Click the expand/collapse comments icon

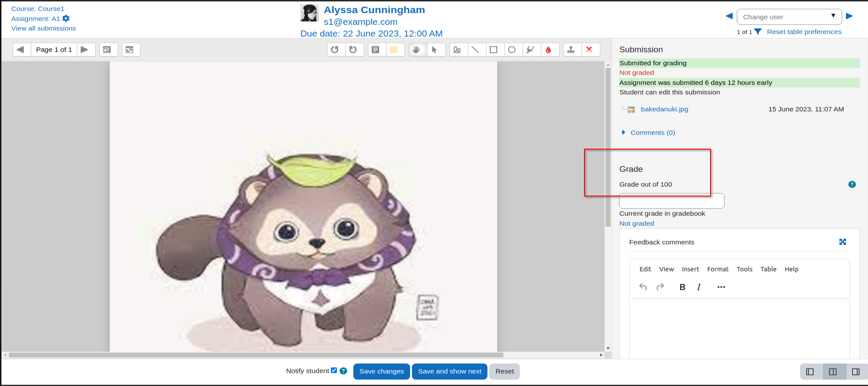coord(130,50)
